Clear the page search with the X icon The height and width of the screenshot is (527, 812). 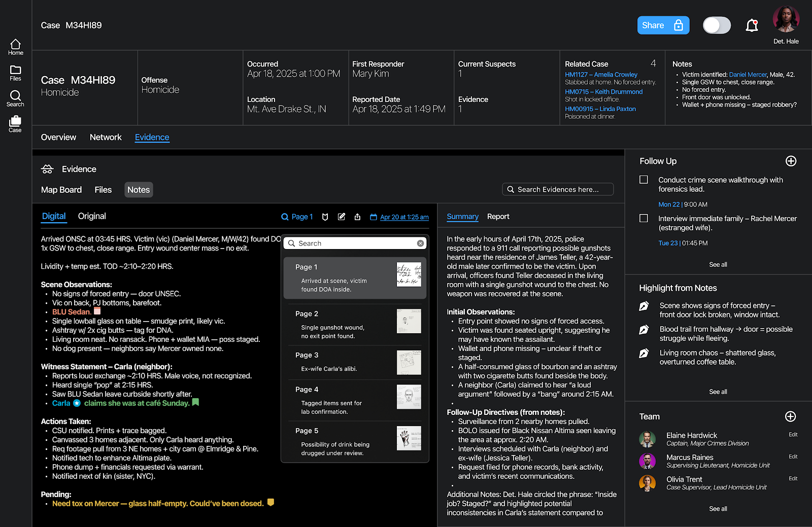point(420,243)
